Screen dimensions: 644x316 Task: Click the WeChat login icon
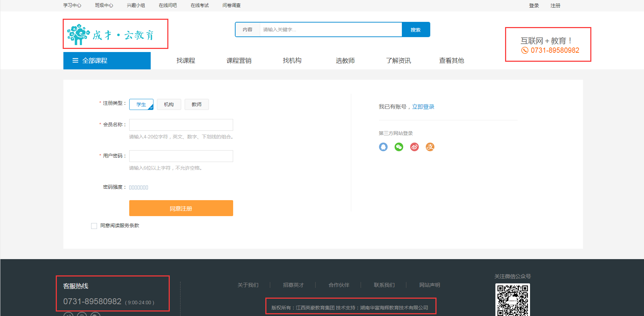click(x=399, y=147)
